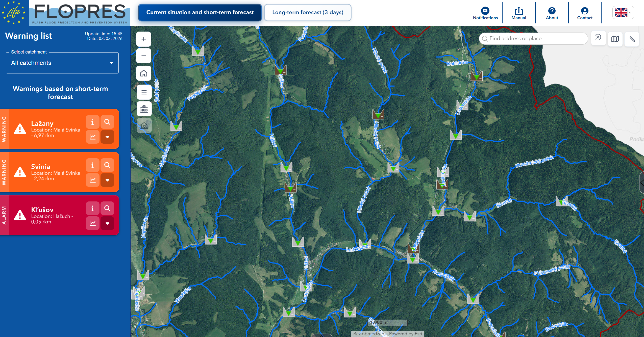Open the map layers list menu
Viewport: 644px width, 337px height.
pyautogui.click(x=144, y=92)
